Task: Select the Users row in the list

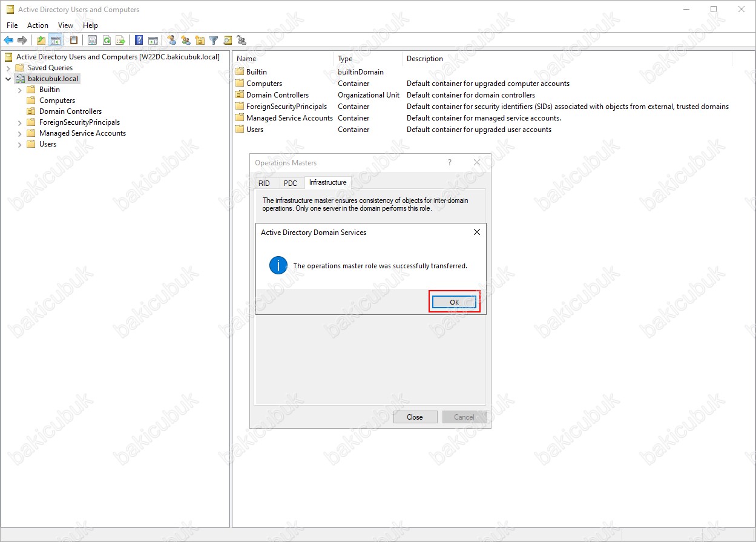Action: click(x=482, y=130)
